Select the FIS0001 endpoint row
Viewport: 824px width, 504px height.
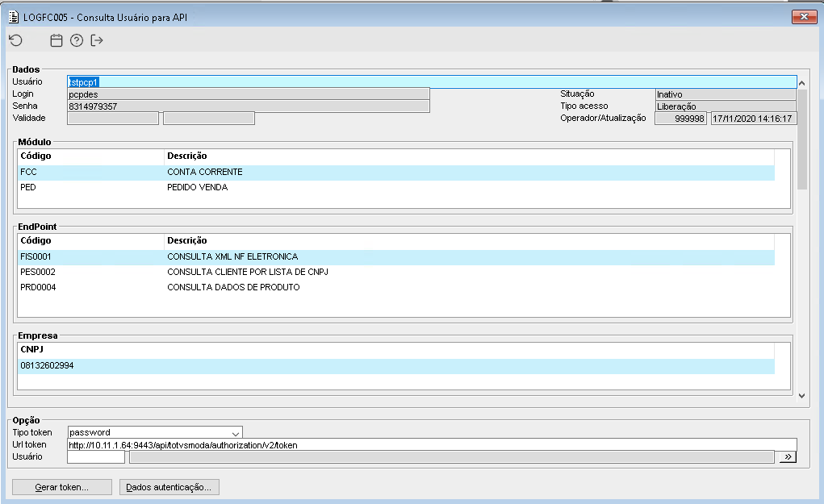tap(396, 256)
